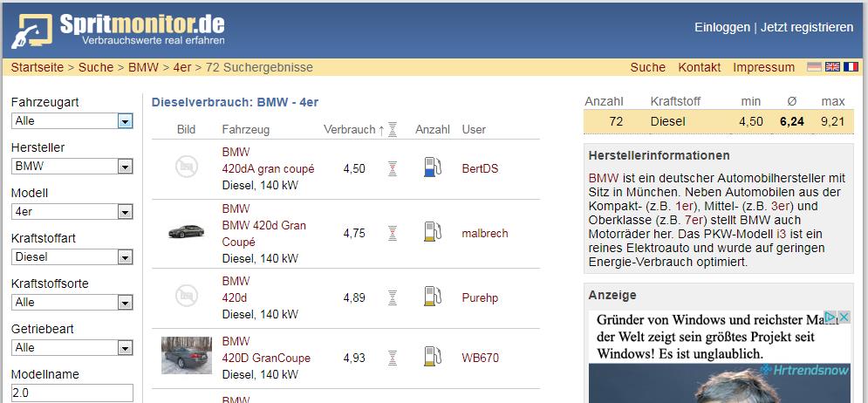Image resolution: width=868 pixels, height=403 pixels.
Task: Click the Modellname input field with 2.0
Action: [x=72, y=393]
